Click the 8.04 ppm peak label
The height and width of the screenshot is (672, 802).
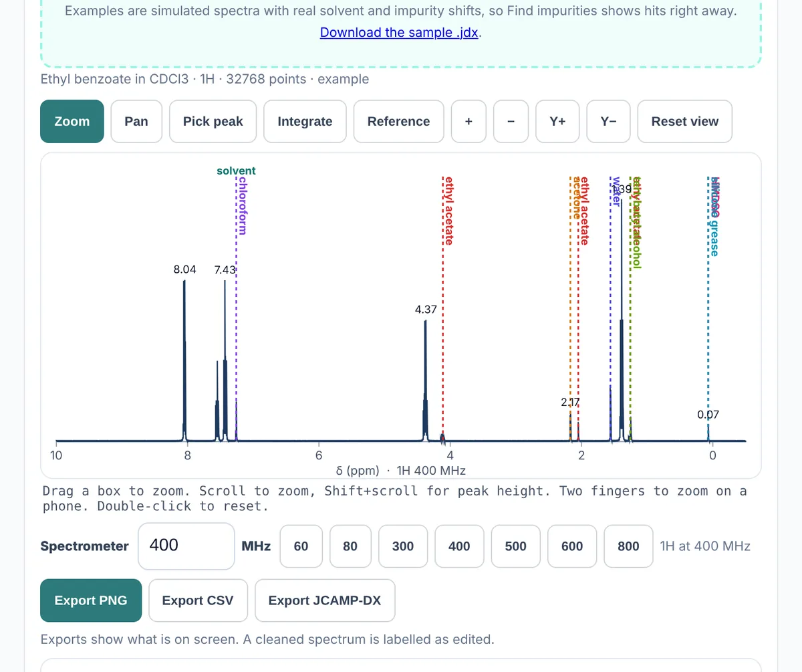click(184, 269)
